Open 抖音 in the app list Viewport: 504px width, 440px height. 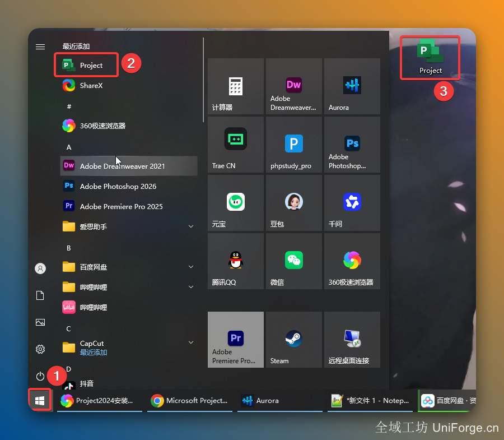[x=129, y=383]
